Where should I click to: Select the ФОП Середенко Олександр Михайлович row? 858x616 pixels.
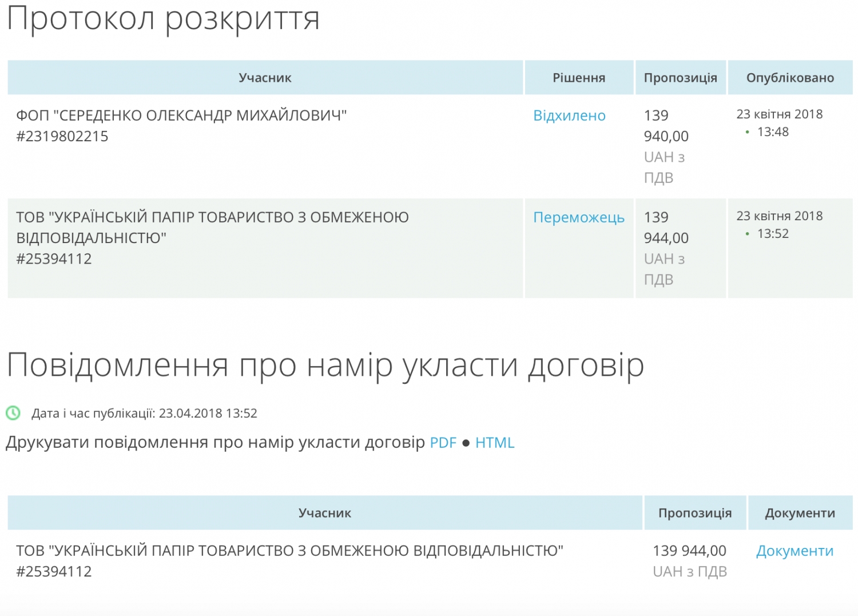(181, 116)
